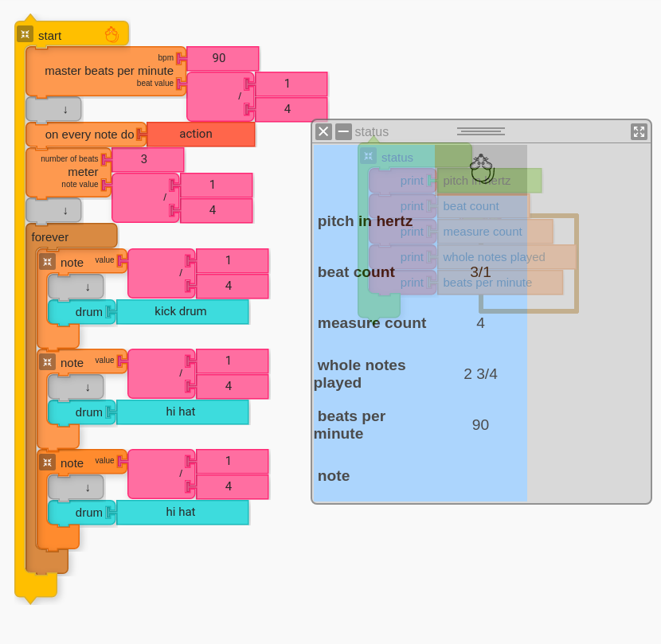Click the whole notes played value 2 3/4
Screen dimensions: 661x644
click(480, 374)
